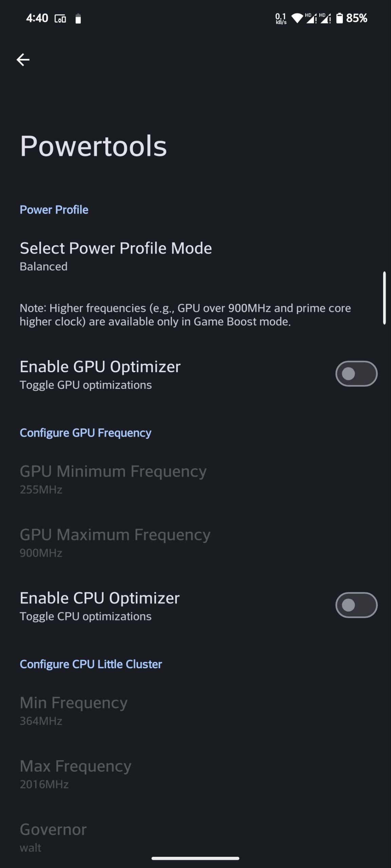Open the Governor walt setting
Image resolution: width=391 pixels, height=868 pixels.
pyautogui.click(x=195, y=837)
